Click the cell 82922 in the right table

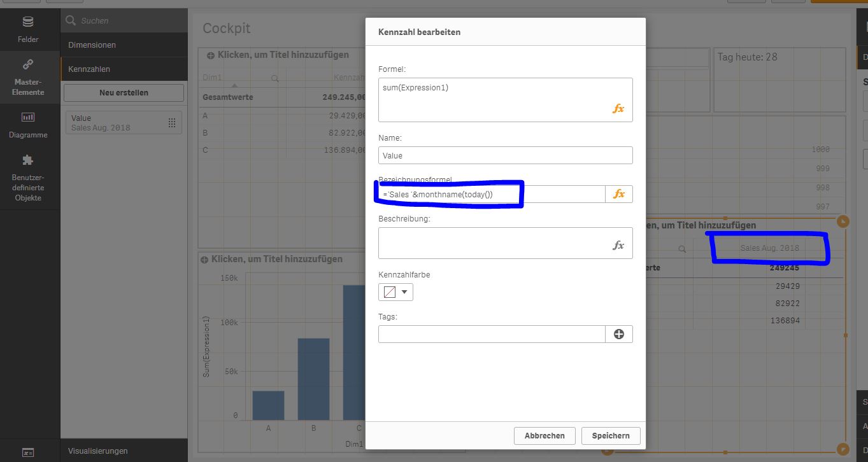[787, 304]
